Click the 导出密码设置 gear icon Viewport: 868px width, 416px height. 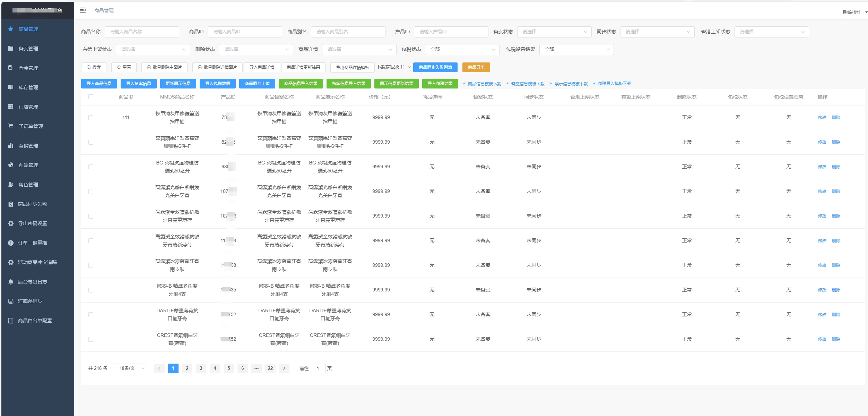tap(11, 223)
